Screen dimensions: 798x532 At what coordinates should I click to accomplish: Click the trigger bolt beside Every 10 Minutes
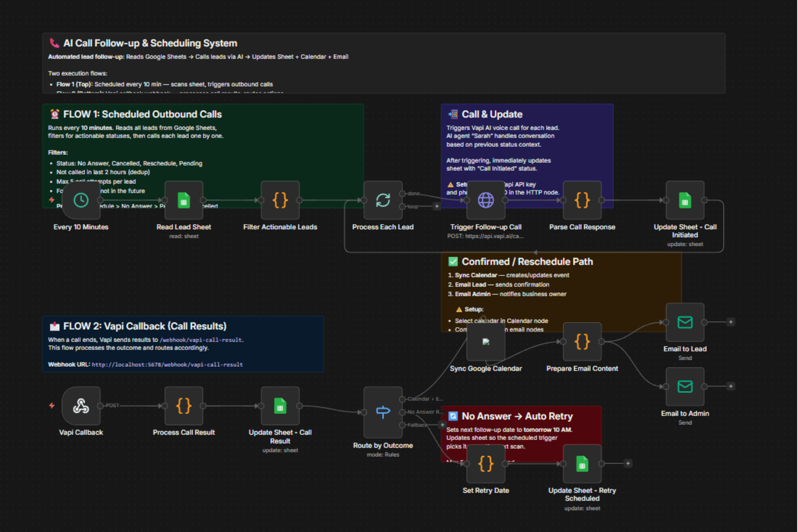pyautogui.click(x=52, y=200)
